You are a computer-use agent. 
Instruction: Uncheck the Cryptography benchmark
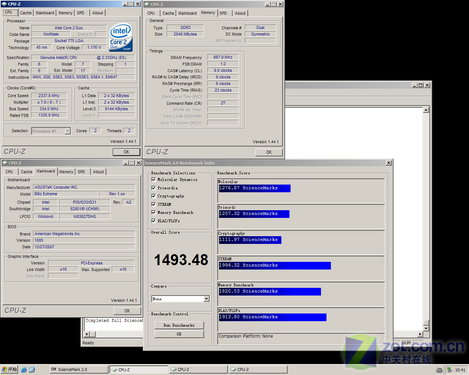click(153, 196)
